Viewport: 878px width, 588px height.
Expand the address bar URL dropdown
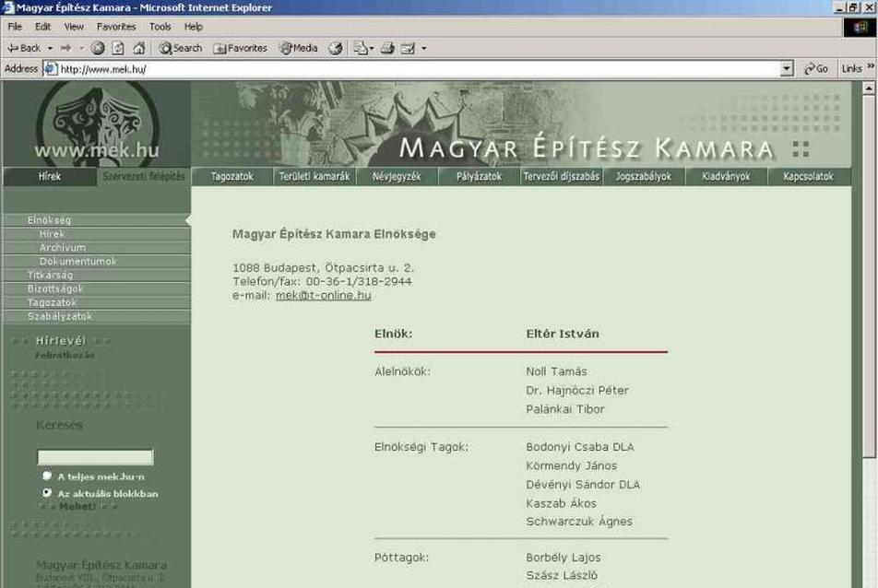[787, 69]
